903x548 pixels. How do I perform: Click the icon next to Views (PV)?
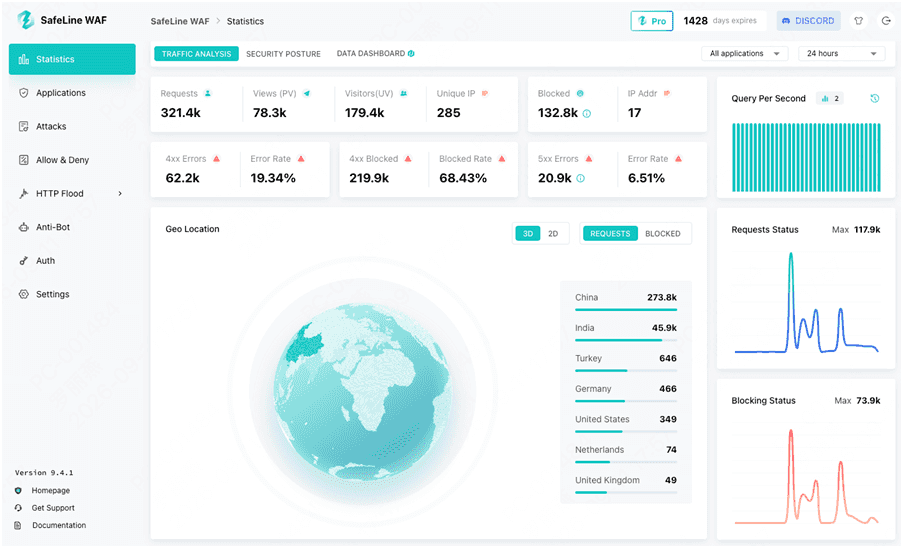click(307, 93)
